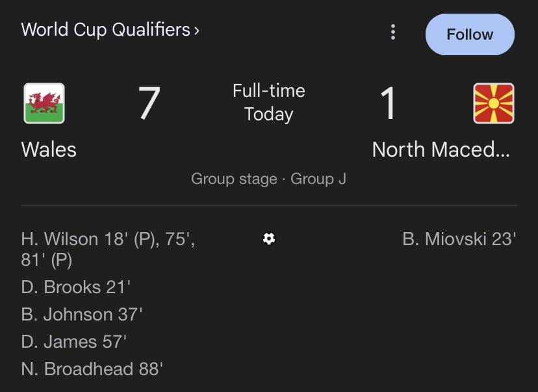Open the World Cup Qualifiers link
538x392 pixels.
[106, 30]
